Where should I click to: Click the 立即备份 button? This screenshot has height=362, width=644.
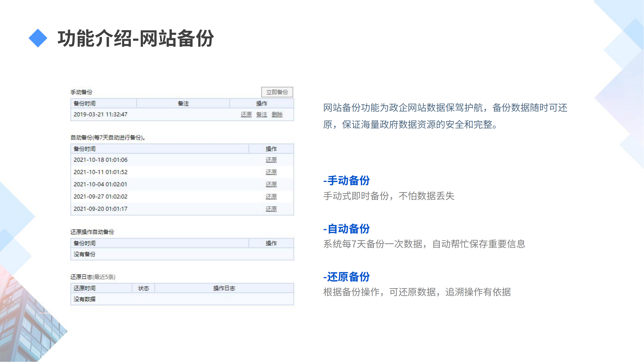(x=277, y=92)
